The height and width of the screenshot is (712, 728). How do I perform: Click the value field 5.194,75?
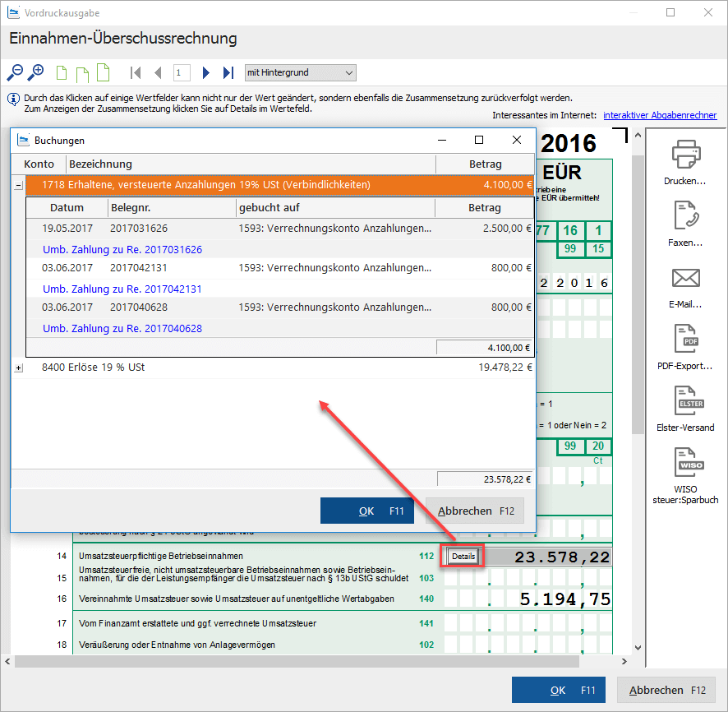click(x=564, y=599)
